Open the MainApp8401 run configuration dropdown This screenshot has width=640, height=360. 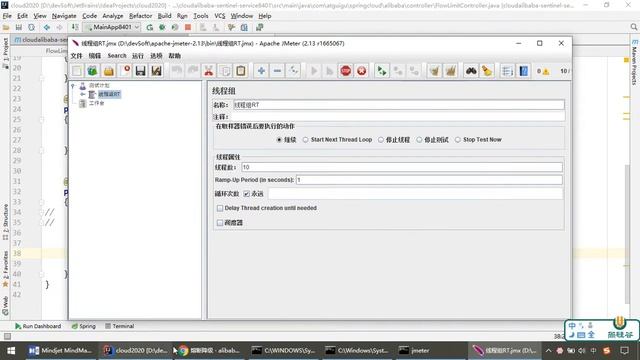(x=112, y=27)
